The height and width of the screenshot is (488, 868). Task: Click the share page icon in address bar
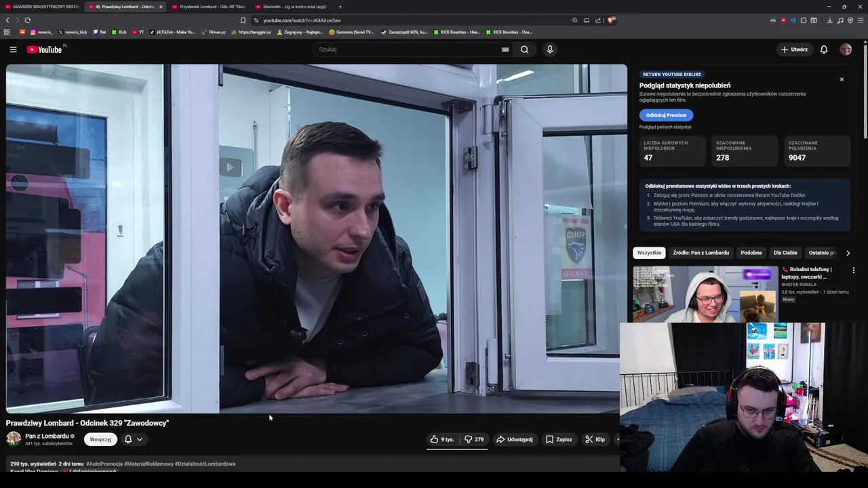(x=598, y=20)
